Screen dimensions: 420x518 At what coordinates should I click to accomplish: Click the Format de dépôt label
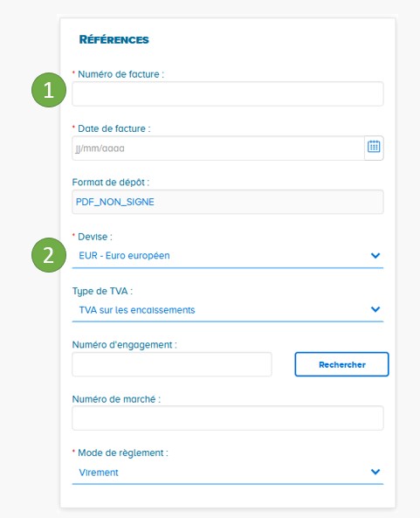pos(111,183)
